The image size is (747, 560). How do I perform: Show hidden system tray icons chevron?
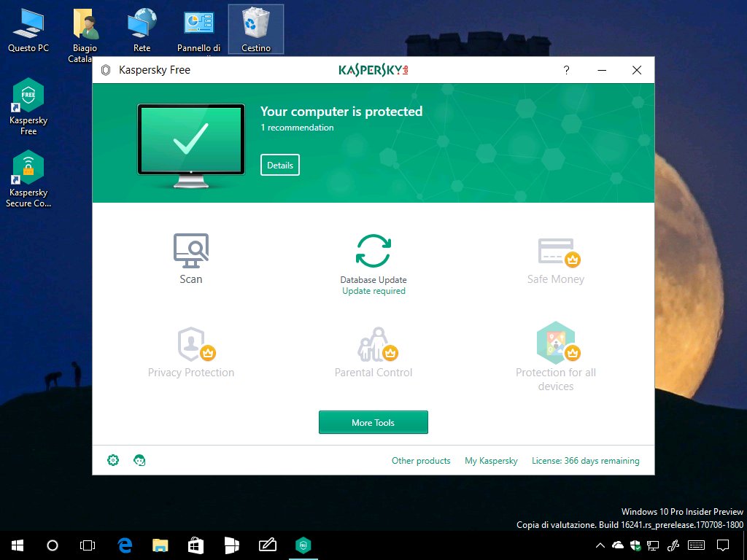[x=600, y=545]
